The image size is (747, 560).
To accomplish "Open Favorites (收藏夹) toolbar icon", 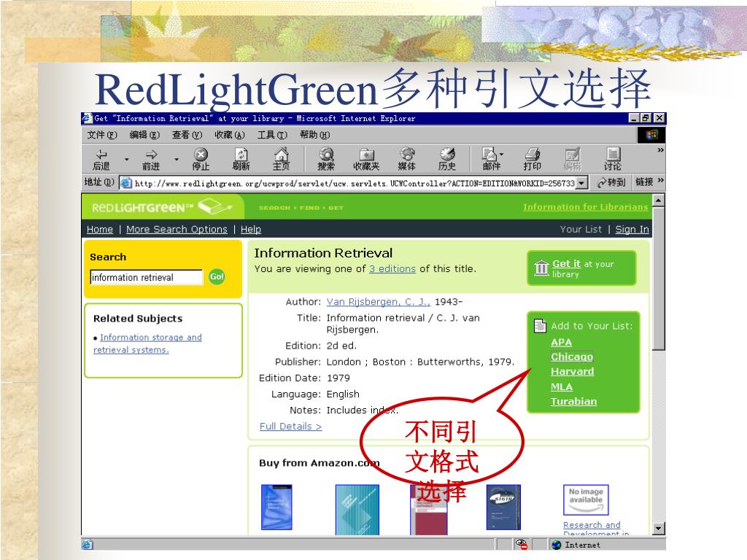I will (x=366, y=160).
